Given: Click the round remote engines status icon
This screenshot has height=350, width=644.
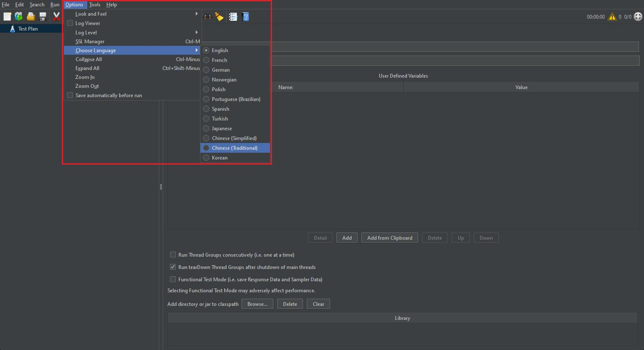Looking at the screenshot, I should click(x=638, y=17).
